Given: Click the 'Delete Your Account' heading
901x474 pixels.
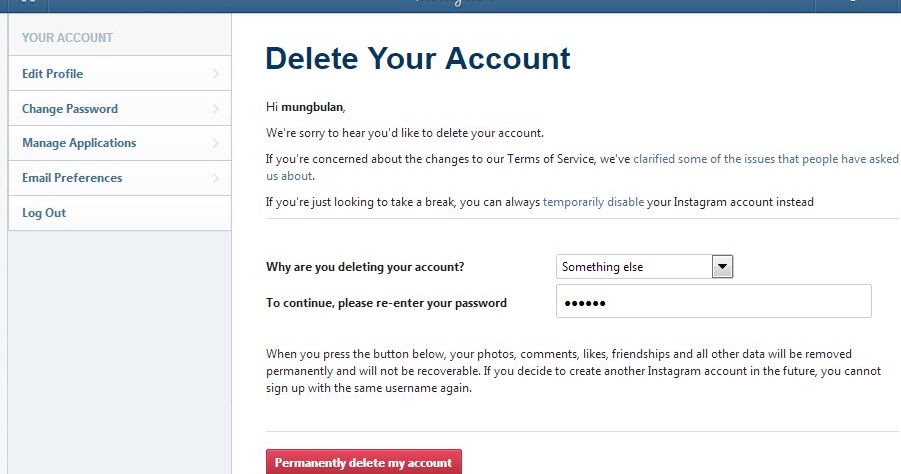Looking at the screenshot, I should [418, 59].
